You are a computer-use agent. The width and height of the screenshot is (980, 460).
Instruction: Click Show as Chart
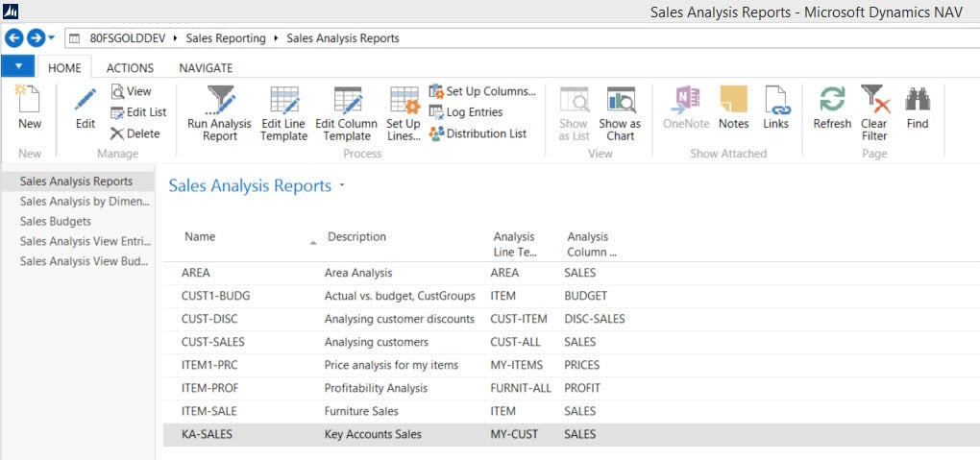[x=620, y=113]
